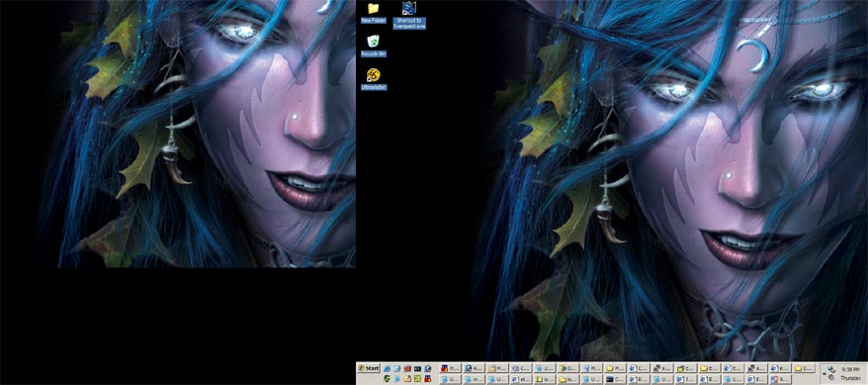This screenshot has height=385, width=868.
Task: Click the 'Thursday' day label in tray
Action: (x=851, y=378)
